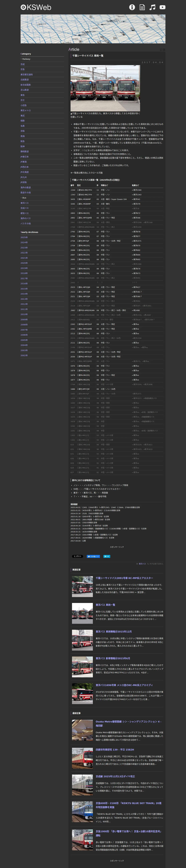Open the 海外のバス sidebar category
186x868 pixels.
26,218
